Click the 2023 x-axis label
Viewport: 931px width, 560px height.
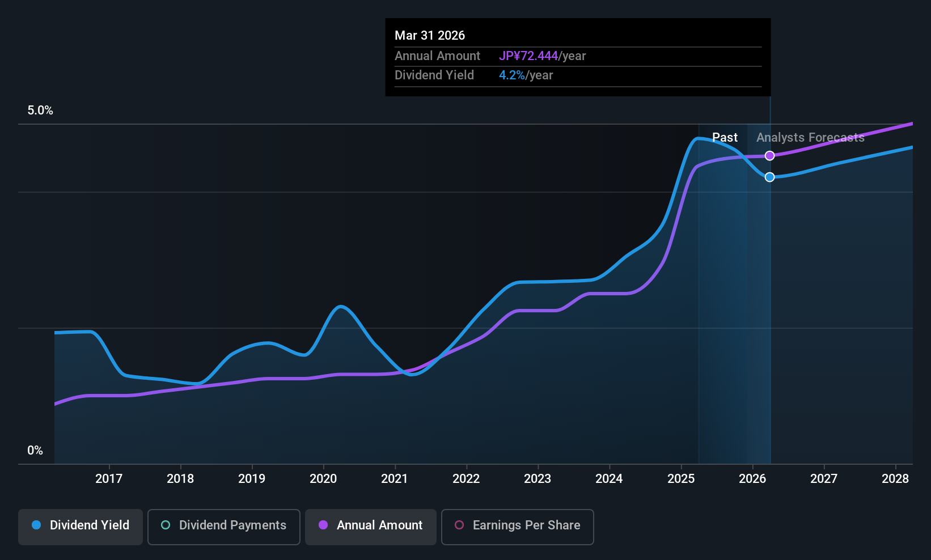point(538,479)
